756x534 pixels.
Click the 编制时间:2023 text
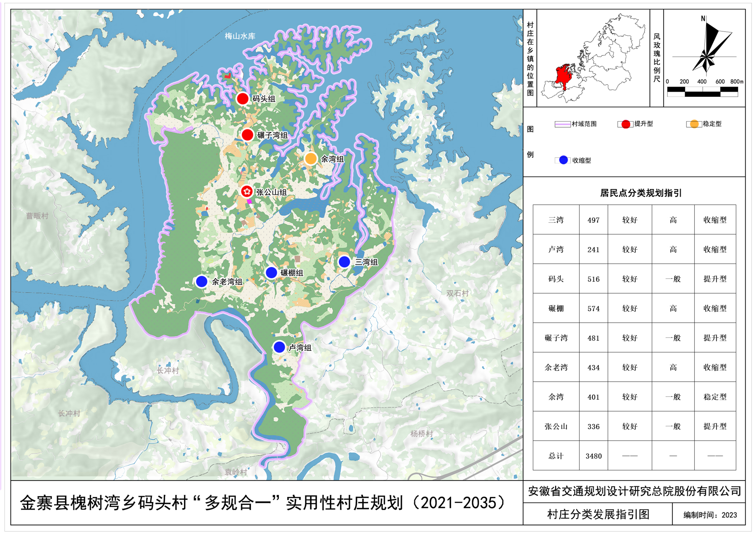710,515
